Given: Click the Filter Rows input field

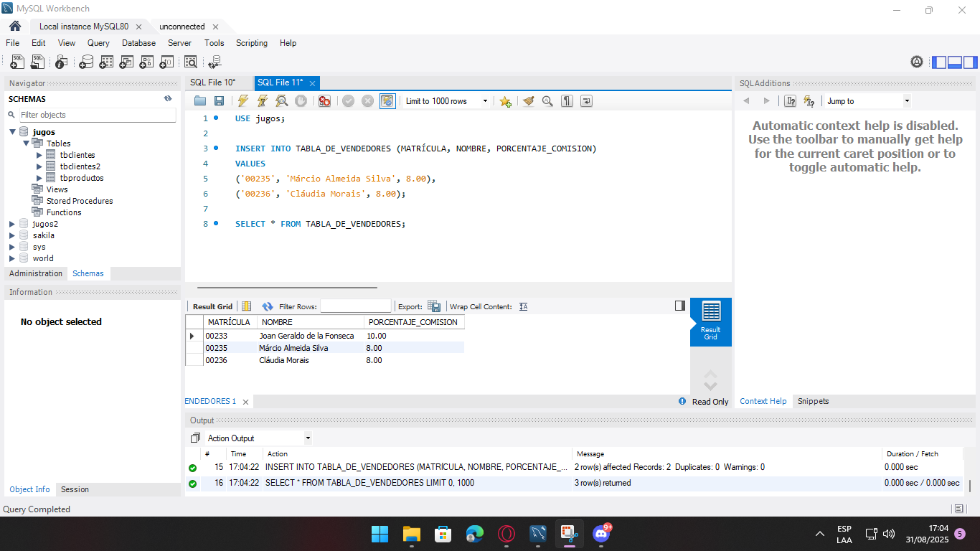Looking at the screenshot, I should coord(355,306).
